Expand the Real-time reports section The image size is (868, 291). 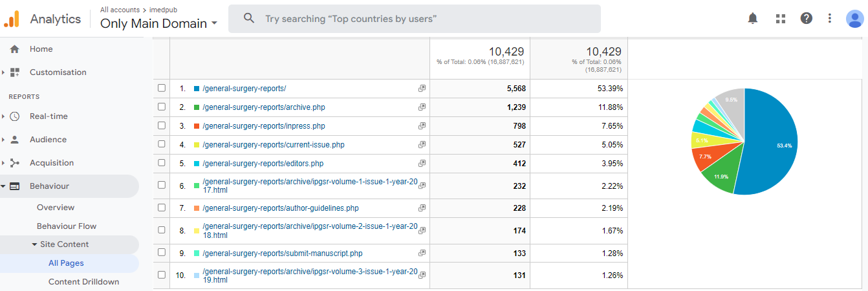click(49, 116)
